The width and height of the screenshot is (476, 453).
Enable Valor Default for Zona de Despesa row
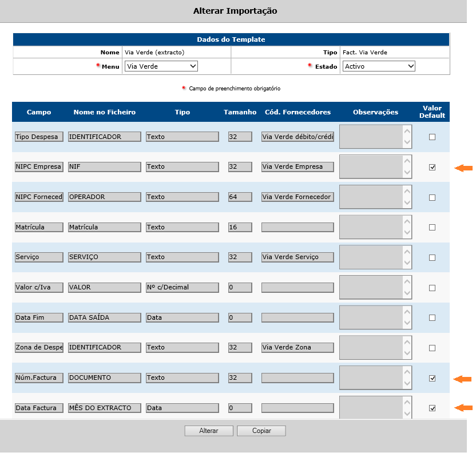tap(432, 348)
